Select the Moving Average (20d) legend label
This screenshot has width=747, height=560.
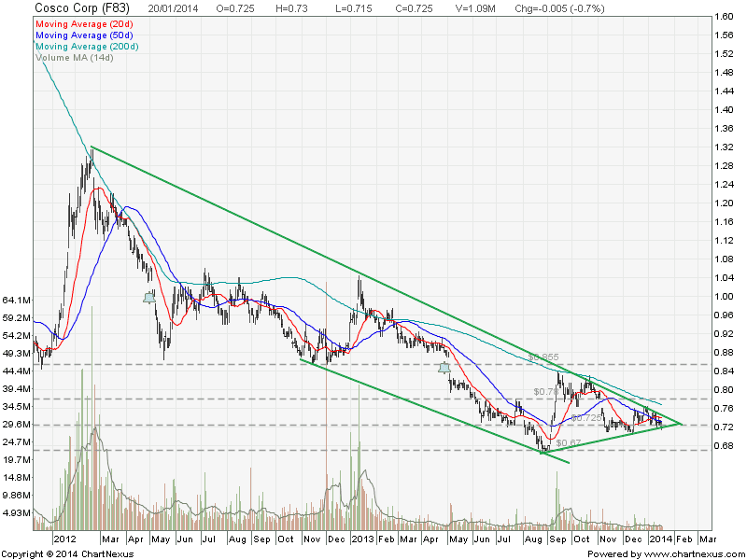pos(84,24)
